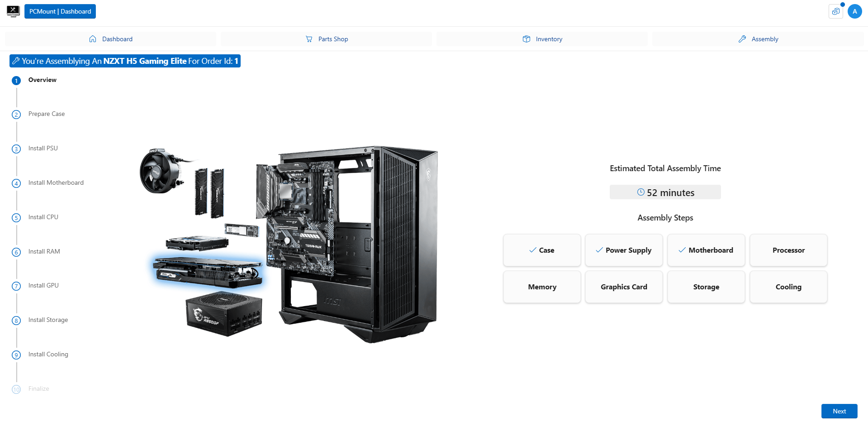
Task: Click the checkmark on Power Supply card
Action: click(599, 250)
